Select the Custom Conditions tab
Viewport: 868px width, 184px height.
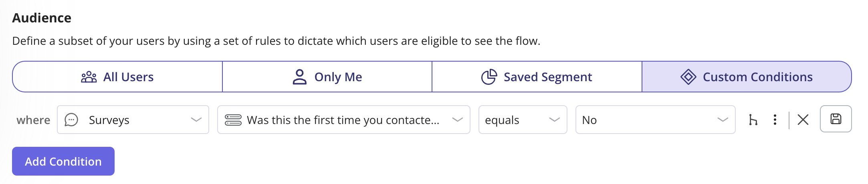coord(747,77)
